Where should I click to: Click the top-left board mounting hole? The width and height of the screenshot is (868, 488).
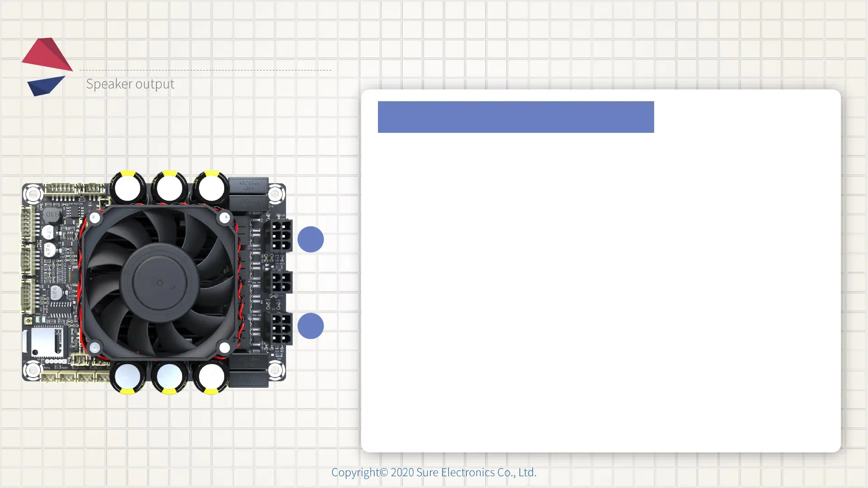click(33, 195)
